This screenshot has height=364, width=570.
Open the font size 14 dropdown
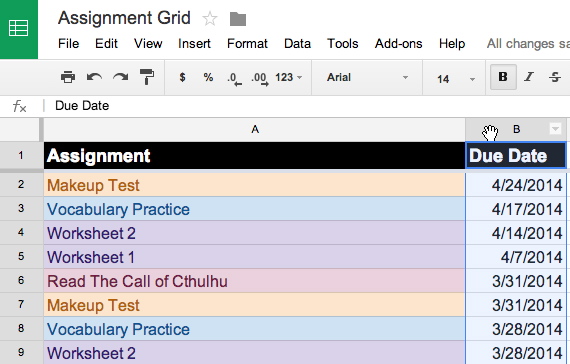(456, 79)
